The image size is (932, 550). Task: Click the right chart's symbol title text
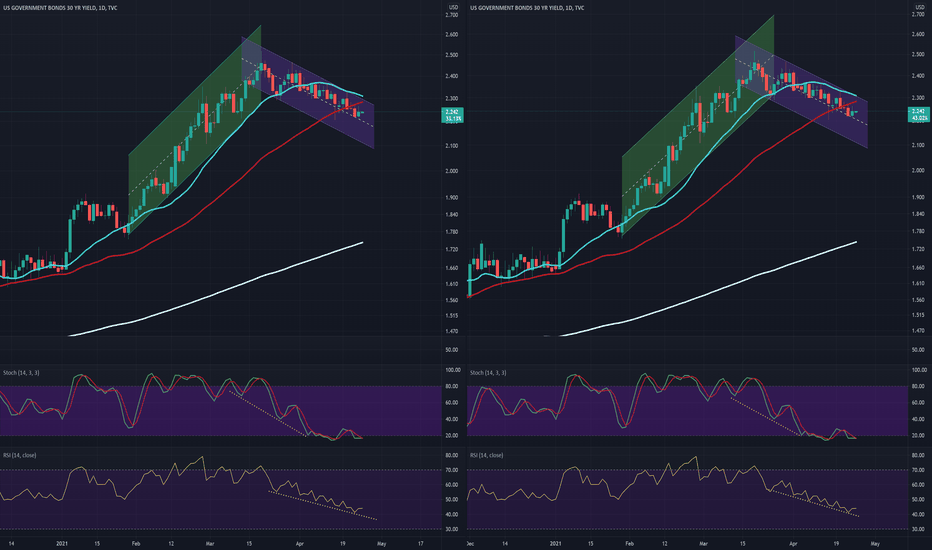527,8
